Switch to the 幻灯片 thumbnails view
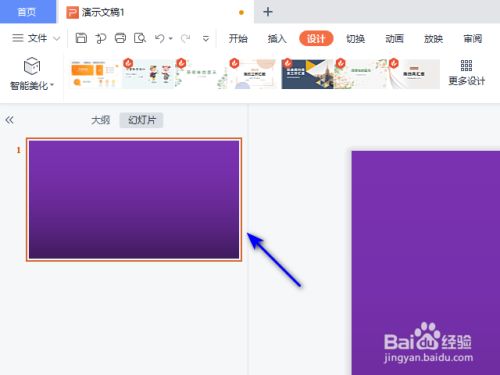The image size is (500, 375). pos(142,120)
